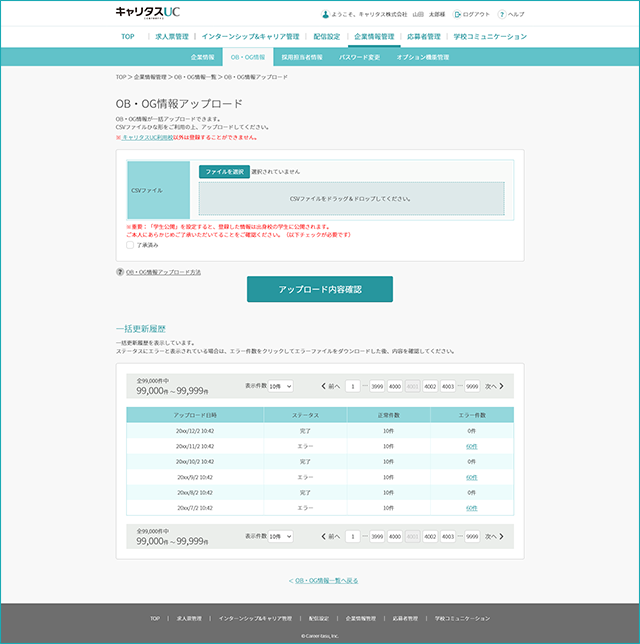Click bottom pagination next chevron
This screenshot has height=644, width=640.
[502, 536]
